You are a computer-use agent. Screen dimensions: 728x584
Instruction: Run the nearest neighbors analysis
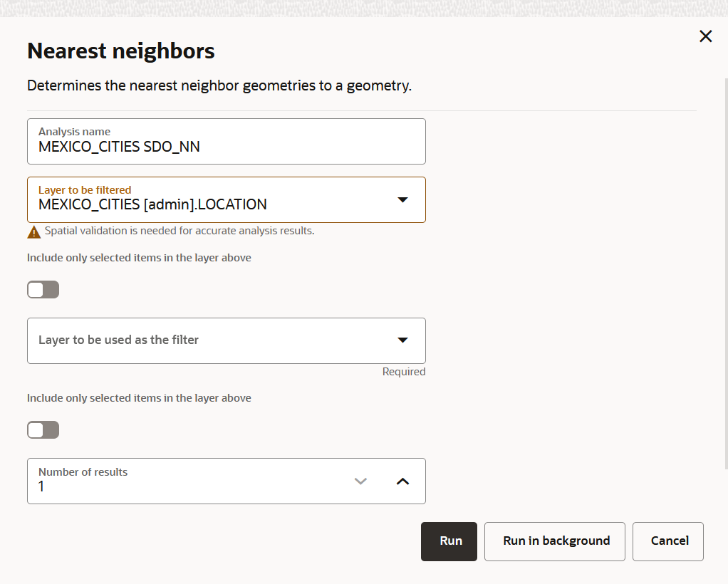click(449, 541)
